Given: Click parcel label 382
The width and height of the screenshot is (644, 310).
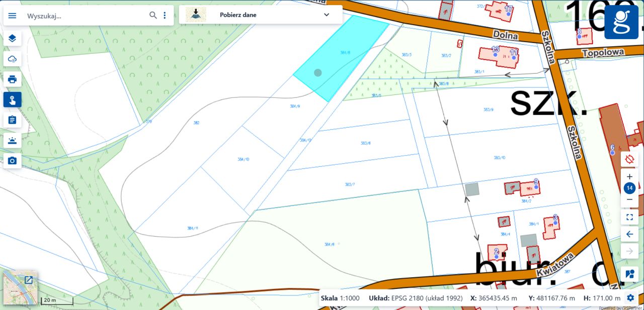Looking at the screenshot, I should tap(196, 123).
